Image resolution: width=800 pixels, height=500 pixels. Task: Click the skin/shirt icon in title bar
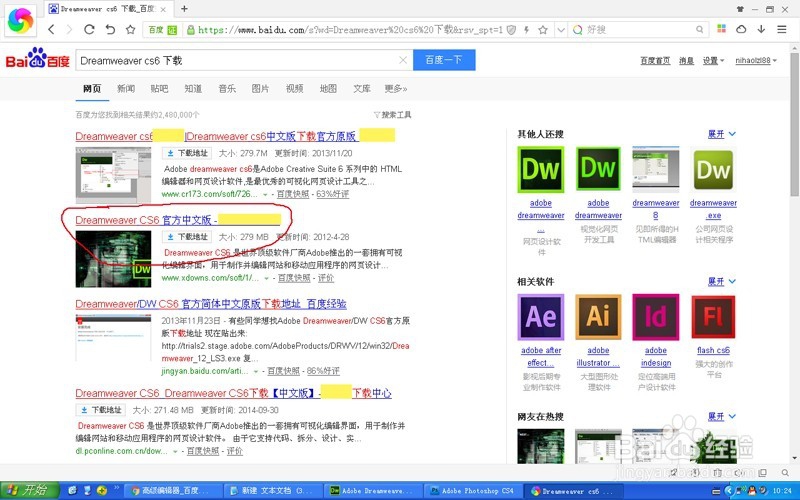click(x=740, y=9)
